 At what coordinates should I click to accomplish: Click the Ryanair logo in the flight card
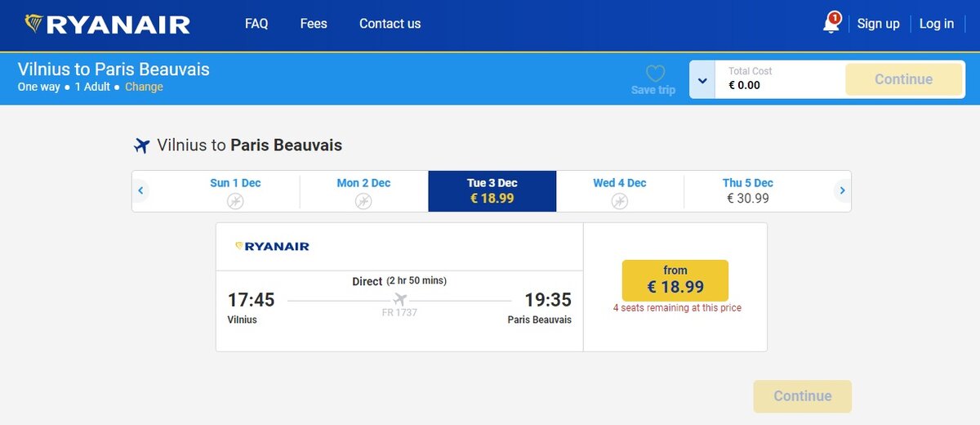(x=272, y=246)
